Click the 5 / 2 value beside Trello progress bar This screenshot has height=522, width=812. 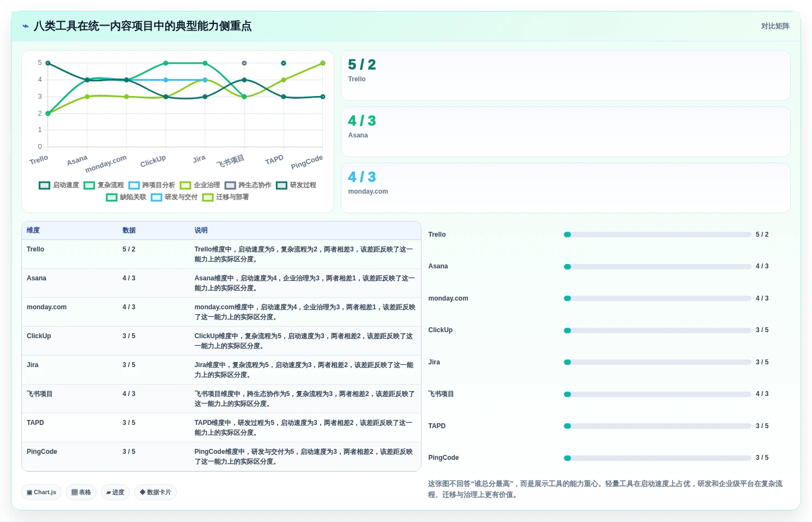pos(762,235)
